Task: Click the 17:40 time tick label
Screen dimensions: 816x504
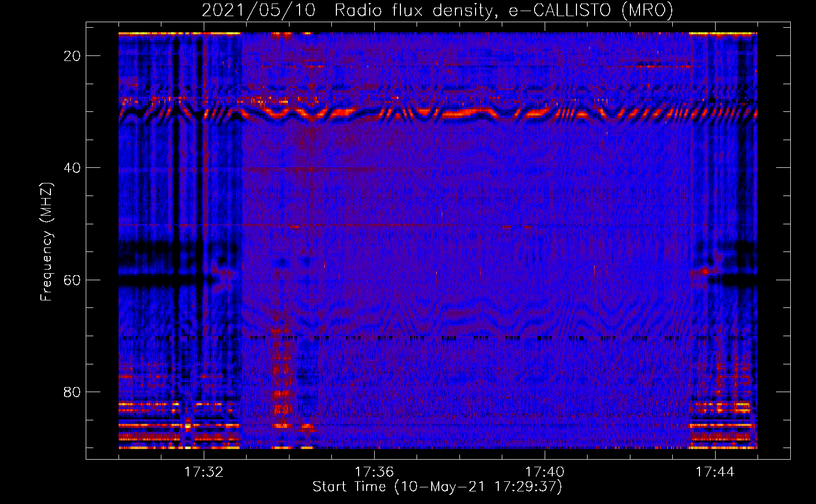Action: pyautogui.click(x=545, y=472)
